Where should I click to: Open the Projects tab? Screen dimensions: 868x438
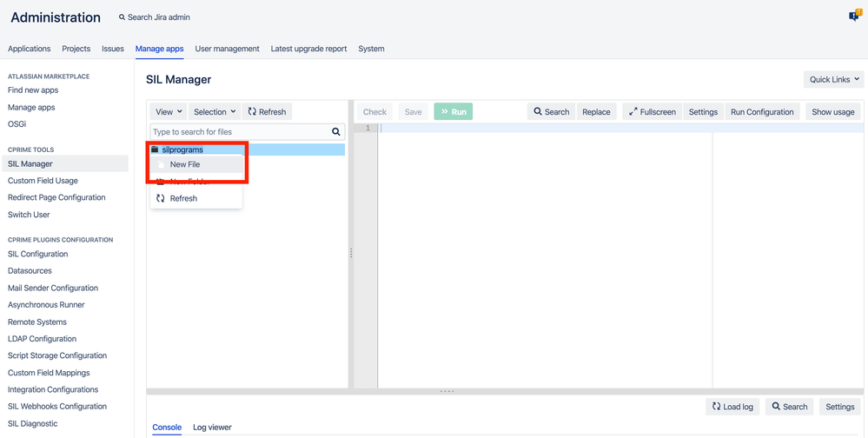pos(76,49)
